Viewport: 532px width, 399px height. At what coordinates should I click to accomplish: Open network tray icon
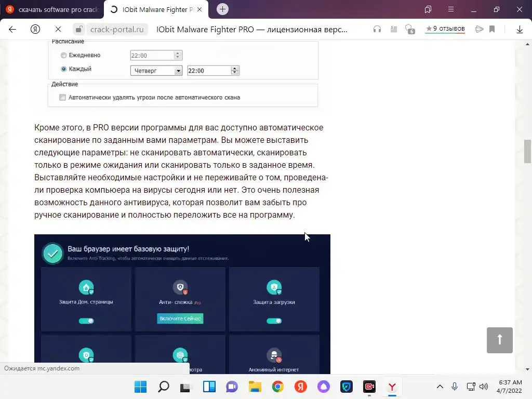tap(471, 387)
